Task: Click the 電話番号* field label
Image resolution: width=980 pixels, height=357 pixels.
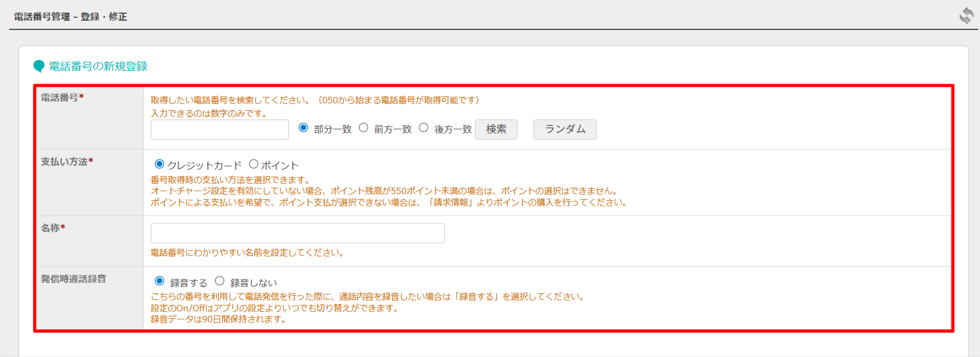Action: tap(62, 97)
